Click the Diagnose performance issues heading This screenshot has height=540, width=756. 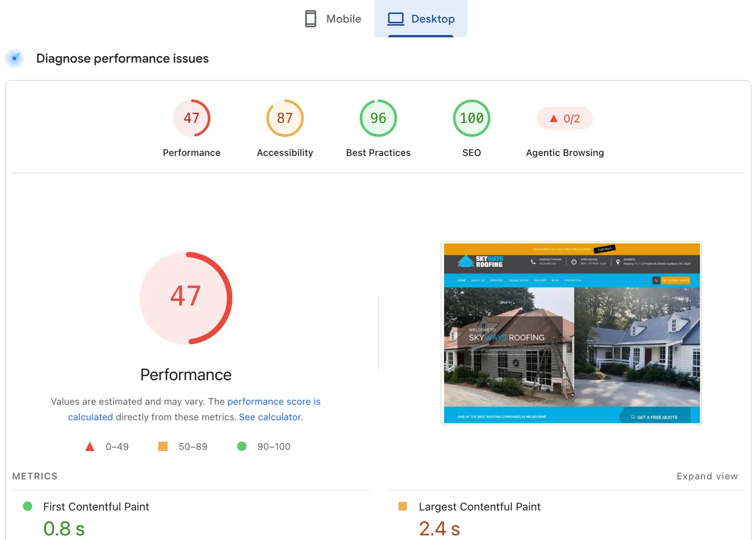123,58
